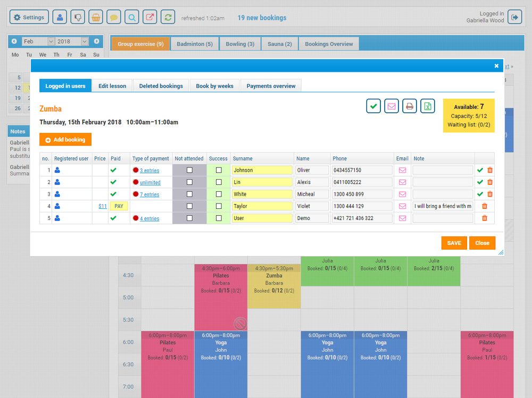Export to Excel using the spreadsheet icon

[427, 106]
